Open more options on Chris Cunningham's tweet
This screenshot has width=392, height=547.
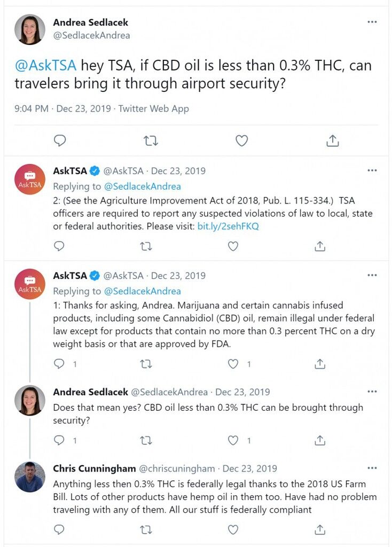point(372,468)
